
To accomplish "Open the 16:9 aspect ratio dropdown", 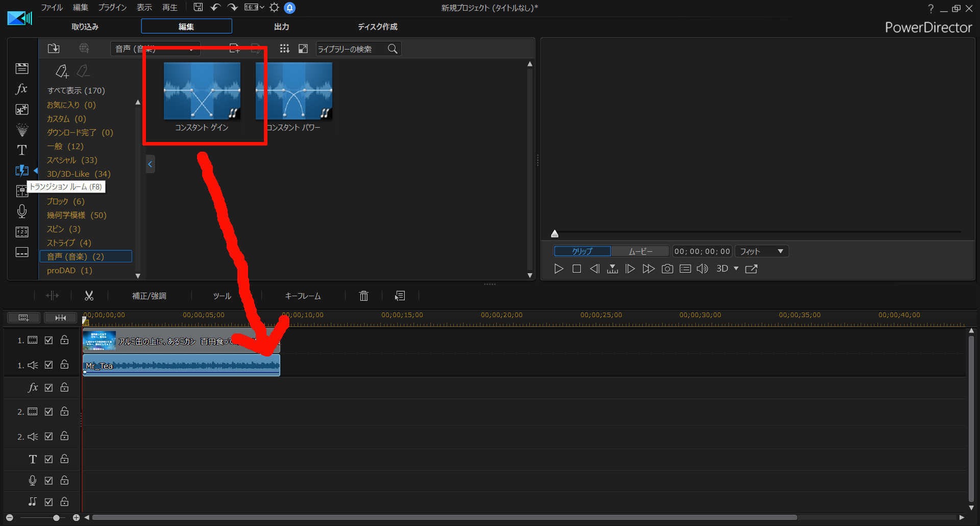I will pos(254,7).
